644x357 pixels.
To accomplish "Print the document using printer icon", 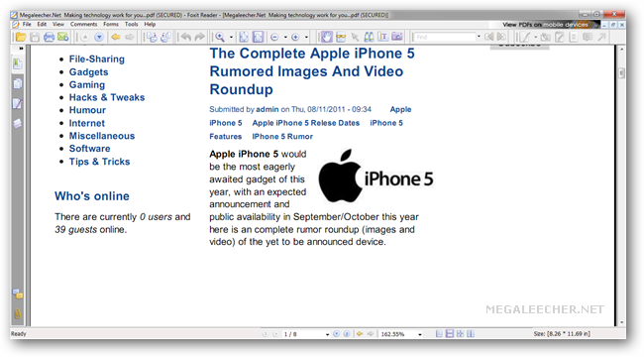I will pos(49,37).
